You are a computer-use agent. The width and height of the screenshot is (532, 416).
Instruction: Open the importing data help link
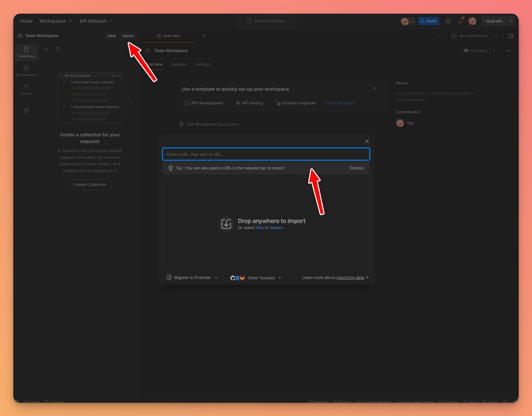point(350,278)
